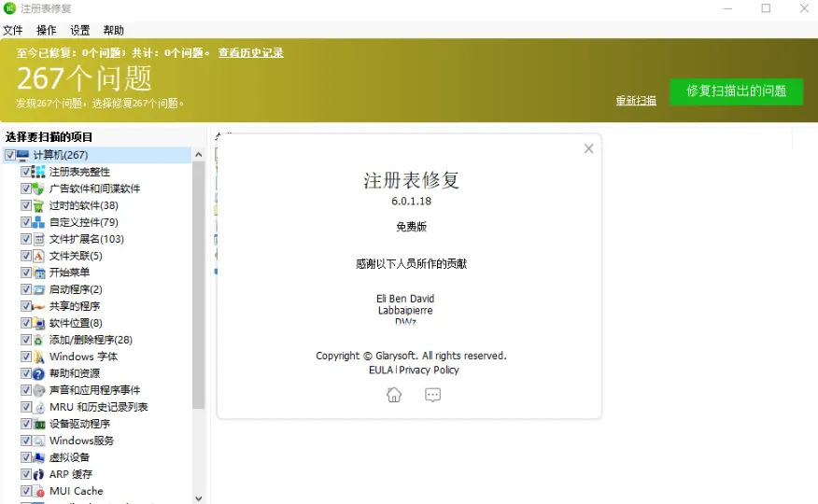Click the shield icon for 广告软件和间谍软件
Image resolution: width=818 pixels, height=504 pixels.
pos(38,189)
